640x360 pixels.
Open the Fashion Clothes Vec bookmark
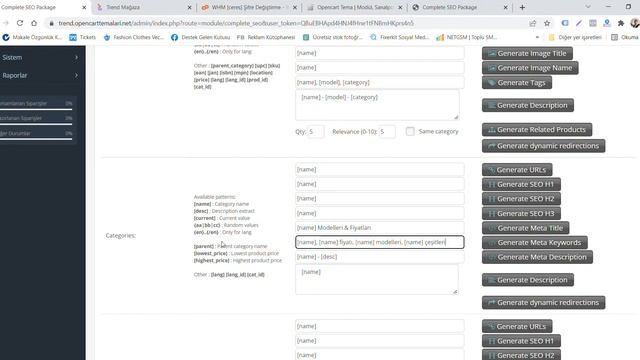(x=133, y=37)
